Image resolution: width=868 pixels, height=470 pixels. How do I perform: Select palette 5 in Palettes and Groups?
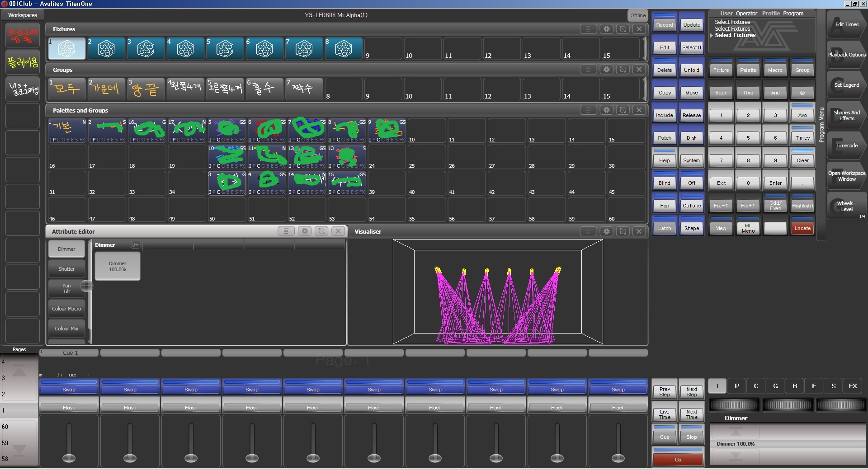pyautogui.click(x=227, y=131)
